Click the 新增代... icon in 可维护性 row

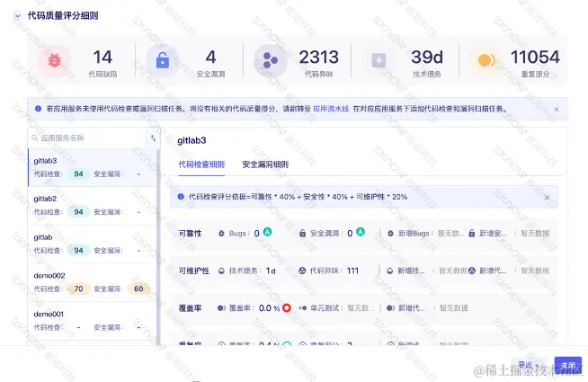coord(472,271)
